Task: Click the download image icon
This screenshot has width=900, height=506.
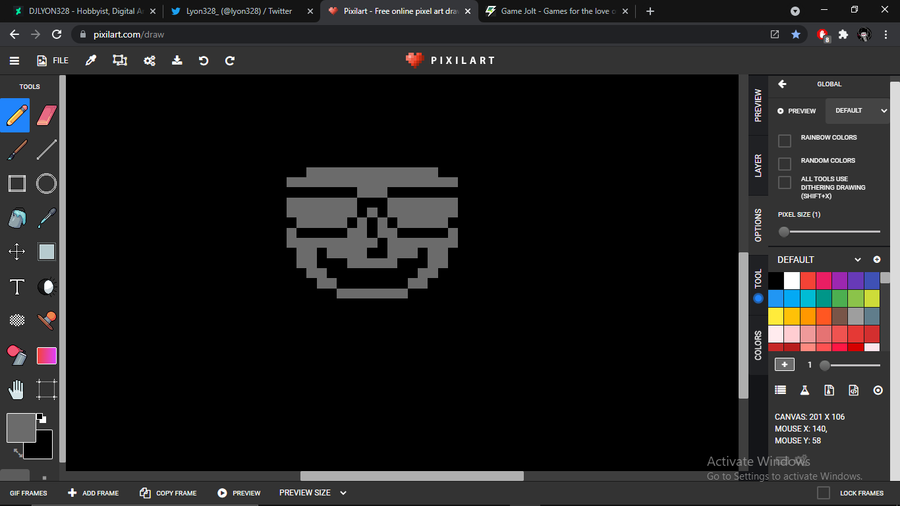Action: pos(177,60)
